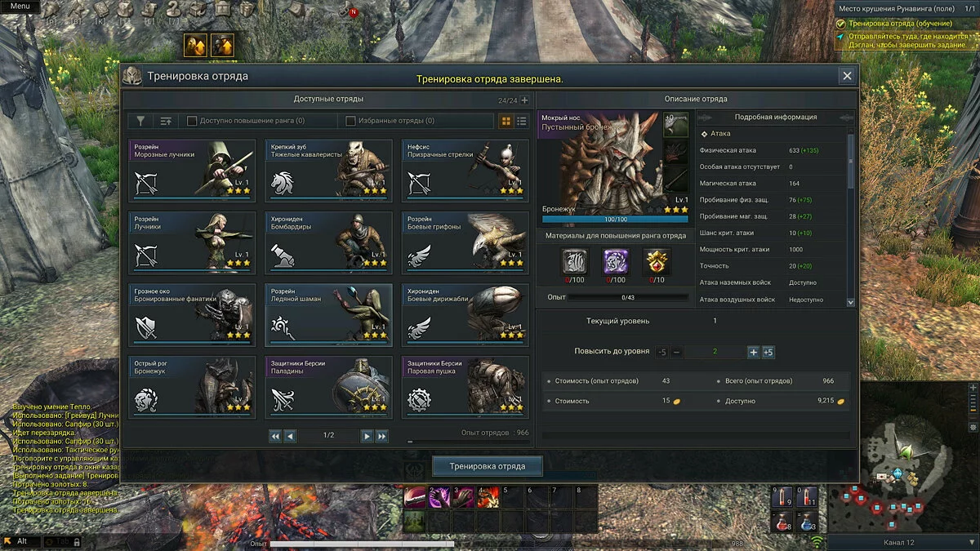Open the Канал 12 channel dropdown
The height and width of the screenshot is (551, 980).
[x=902, y=542]
